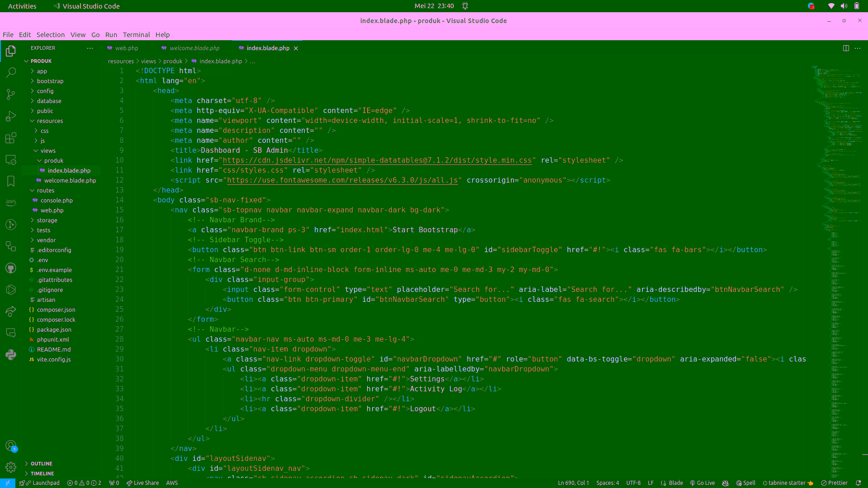This screenshot has height=488, width=868.
Task: Open the AWS view in the activity bar
Action: point(11,202)
